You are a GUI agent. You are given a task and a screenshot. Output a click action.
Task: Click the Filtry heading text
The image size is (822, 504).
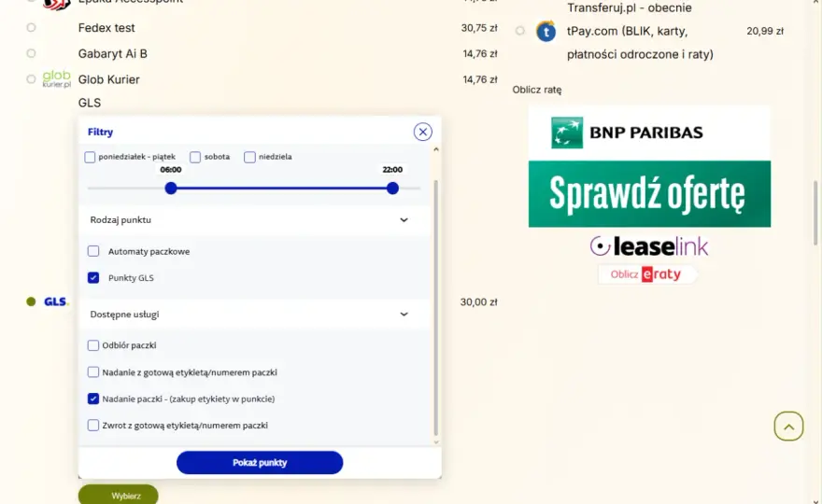click(100, 132)
